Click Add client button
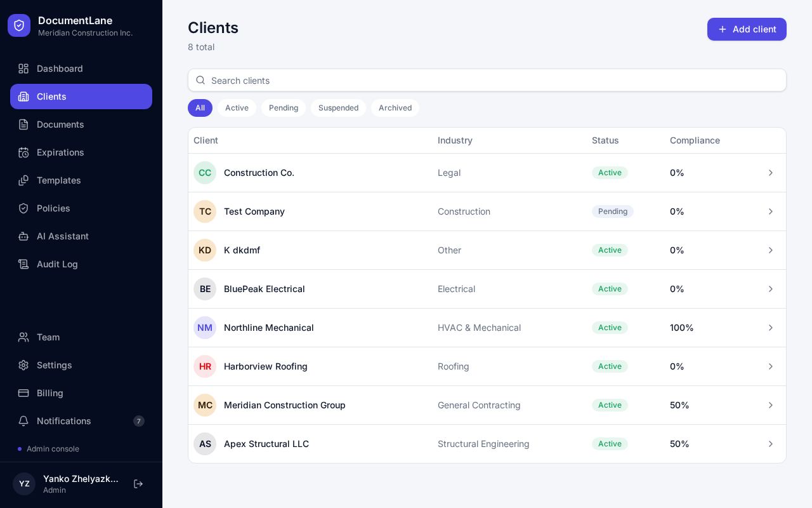The width and height of the screenshot is (812, 508). [x=747, y=29]
